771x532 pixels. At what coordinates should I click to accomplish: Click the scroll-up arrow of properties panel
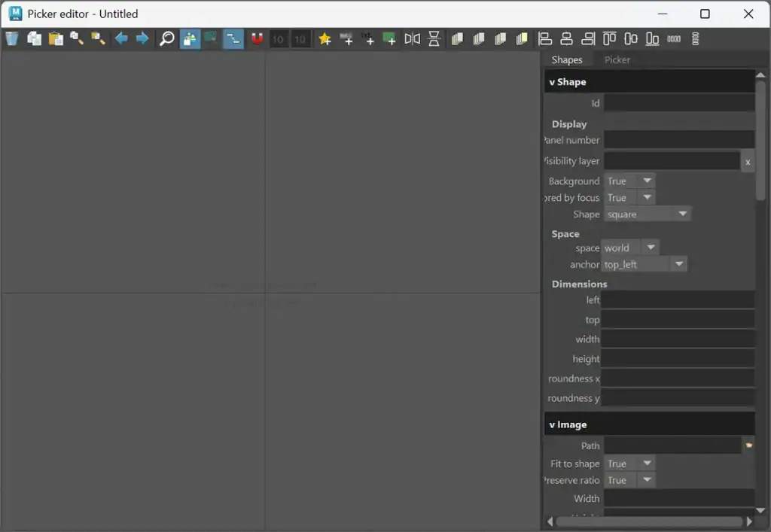coord(760,74)
